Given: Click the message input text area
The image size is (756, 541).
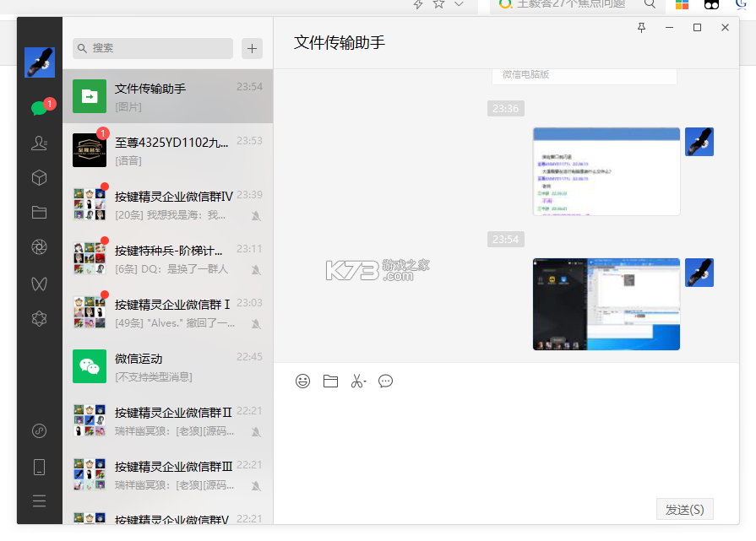Looking at the screenshot, I should 506,443.
